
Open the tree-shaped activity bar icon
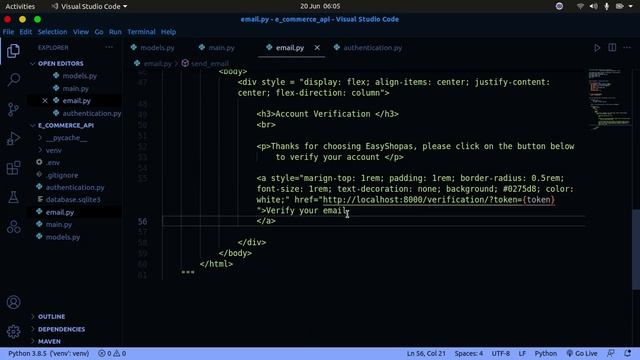point(13,227)
